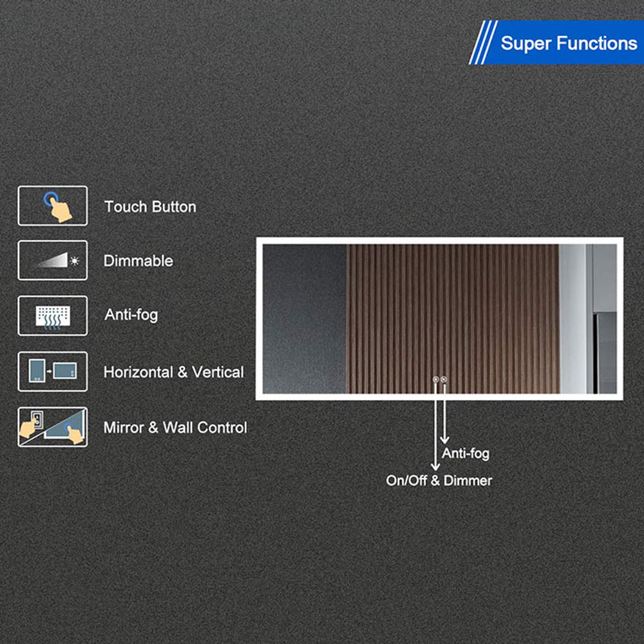
Task: Click the Mirror & Wall Control icon
Action: tap(53, 427)
